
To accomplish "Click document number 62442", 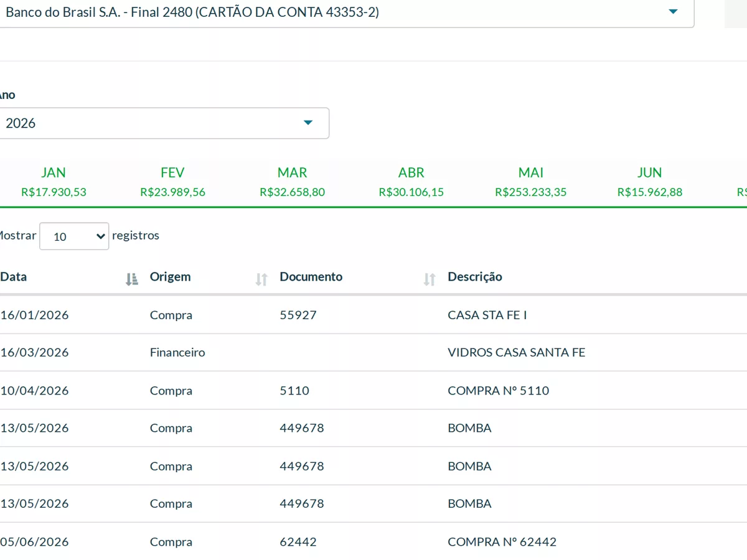I will [298, 542].
